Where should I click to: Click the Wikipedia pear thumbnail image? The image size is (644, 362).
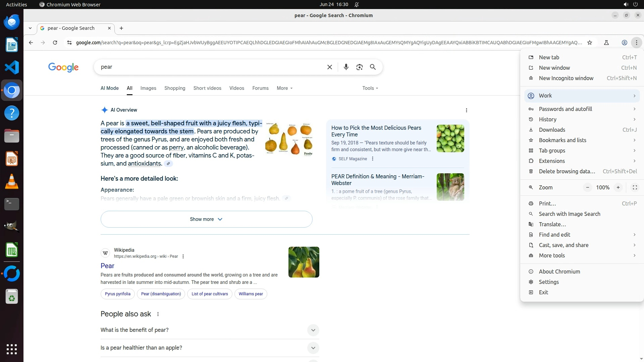pos(304,262)
